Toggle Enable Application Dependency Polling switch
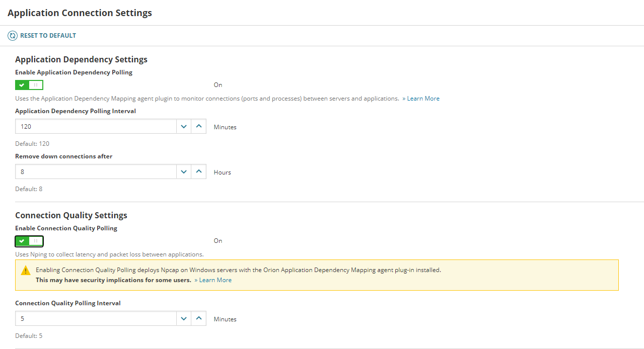Viewport: 644px width, 349px height. (29, 85)
